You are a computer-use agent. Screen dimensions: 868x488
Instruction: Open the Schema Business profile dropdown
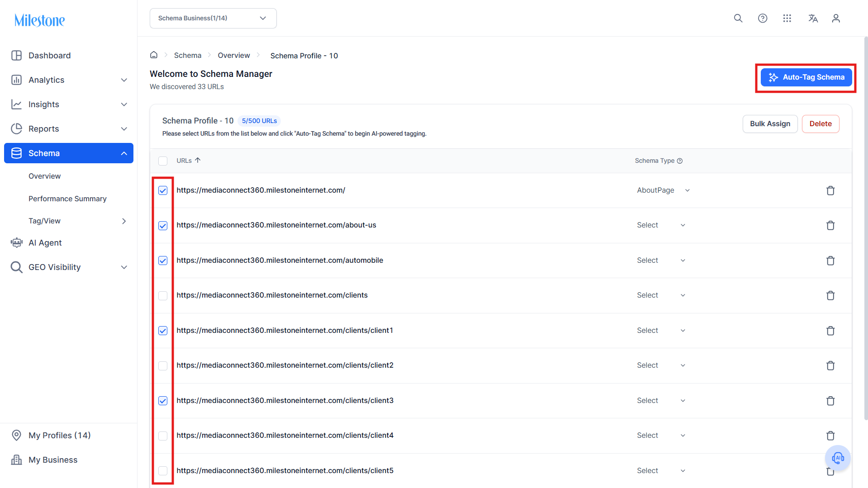213,18
